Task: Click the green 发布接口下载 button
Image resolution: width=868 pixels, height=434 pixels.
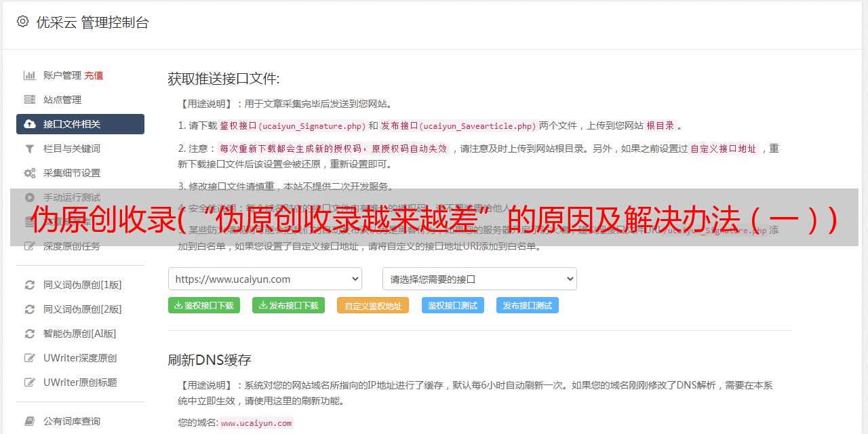Action: (x=289, y=305)
